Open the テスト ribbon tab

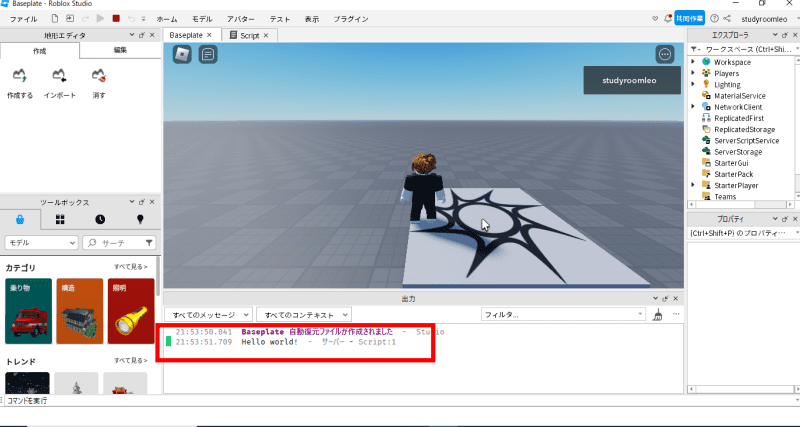(x=280, y=19)
